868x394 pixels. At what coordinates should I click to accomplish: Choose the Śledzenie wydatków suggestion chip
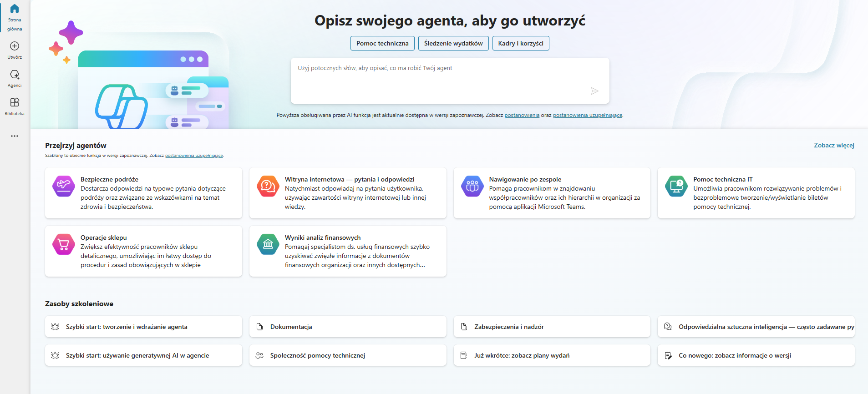pyautogui.click(x=453, y=43)
